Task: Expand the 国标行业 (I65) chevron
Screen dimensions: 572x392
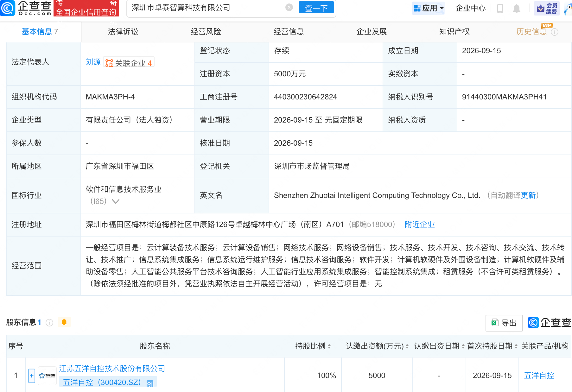Action: point(116,201)
